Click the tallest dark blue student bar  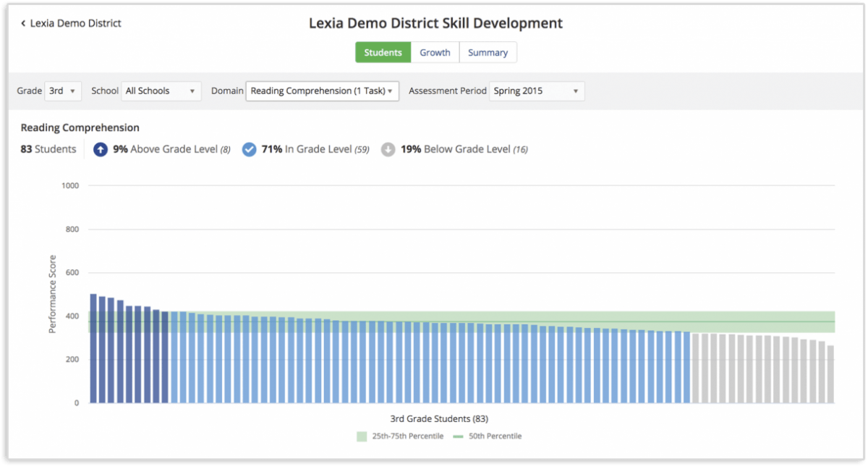pos(93,348)
